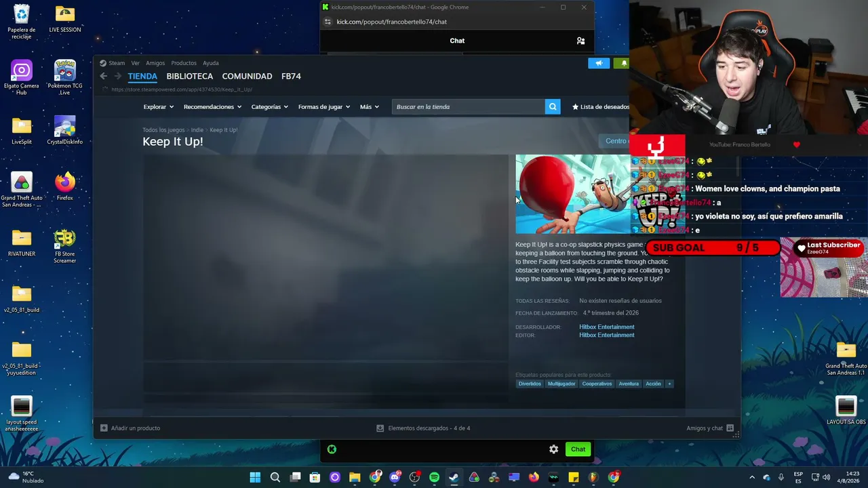Open Discord from the taskbar
This screenshot has width=868, height=488.
pos(395,477)
